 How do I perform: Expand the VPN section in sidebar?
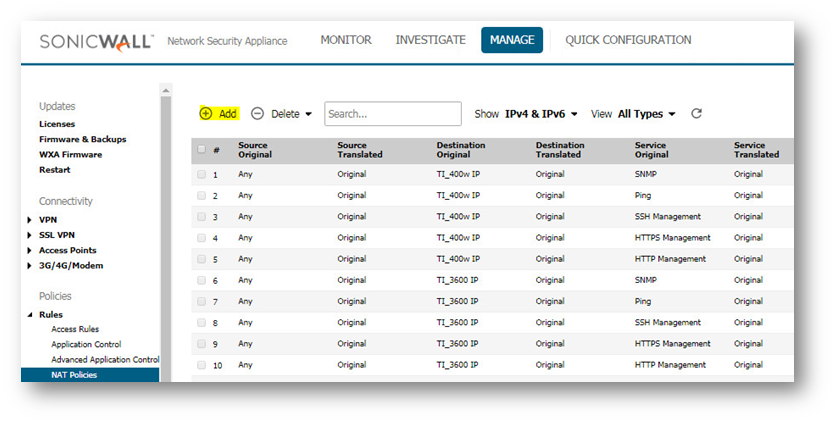coord(30,219)
